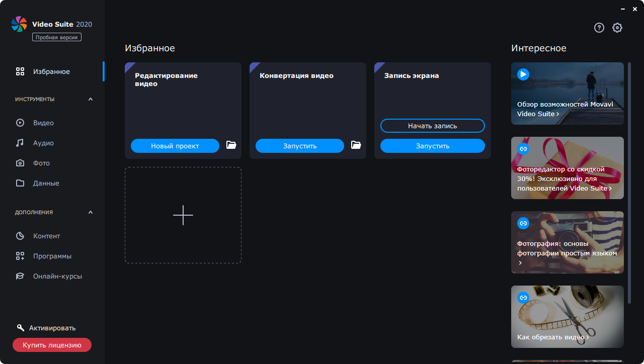Click the ИНСТРУМЕНТЫ section header
This screenshot has width=644, height=364.
pyautogui.click(x=35, y=99)
